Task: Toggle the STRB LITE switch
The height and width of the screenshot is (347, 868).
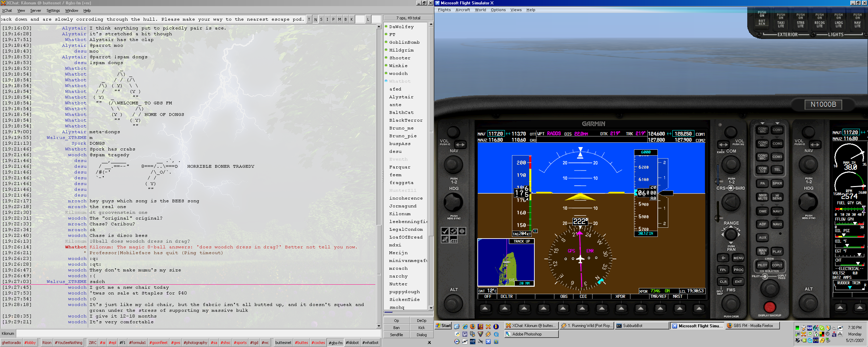Action: tap(801, 20)
